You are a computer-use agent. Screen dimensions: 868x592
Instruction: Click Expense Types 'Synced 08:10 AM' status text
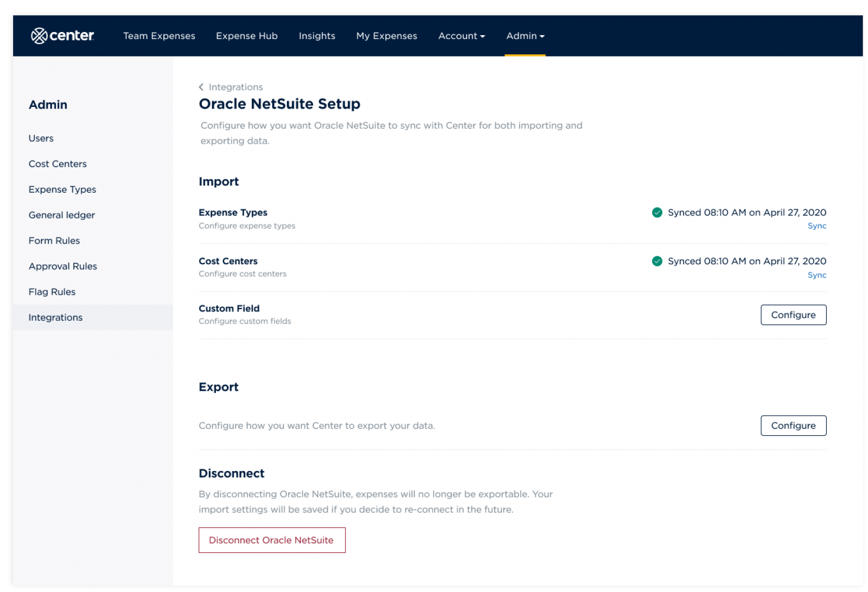(747, 212)
